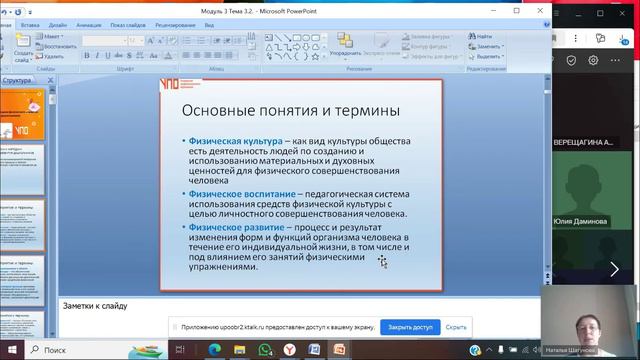The image size is (640, 360).
Task: Click Decrease List Level icon
Action: tap(217, 41)
